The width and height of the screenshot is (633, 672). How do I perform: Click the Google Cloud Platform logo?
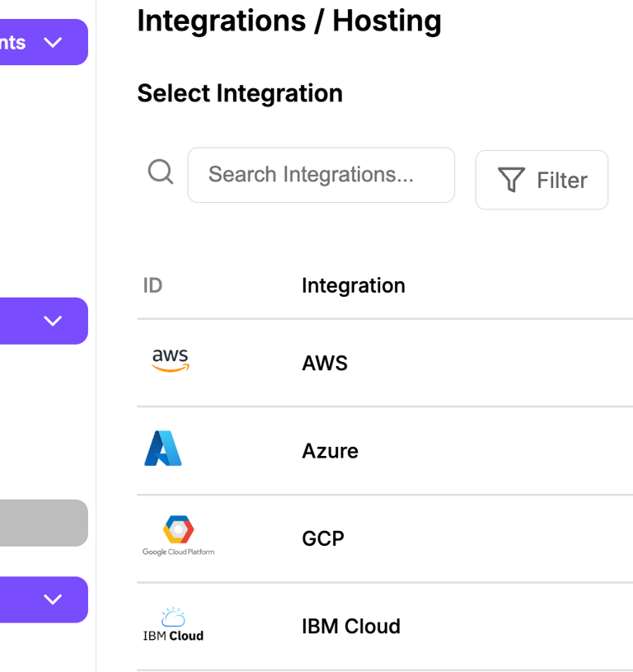tap(178, 536)
